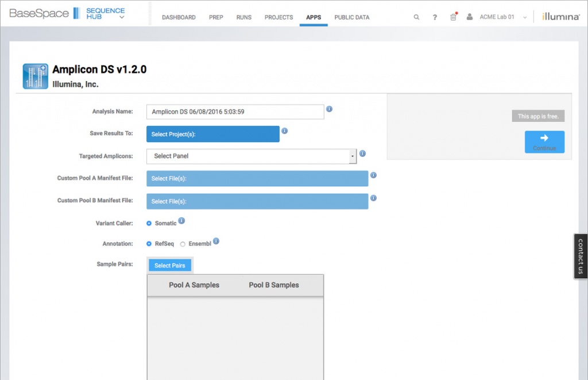Click the Pool A Samples column header
This screenshot has height=380, width=588.
(x=194, y=285)
